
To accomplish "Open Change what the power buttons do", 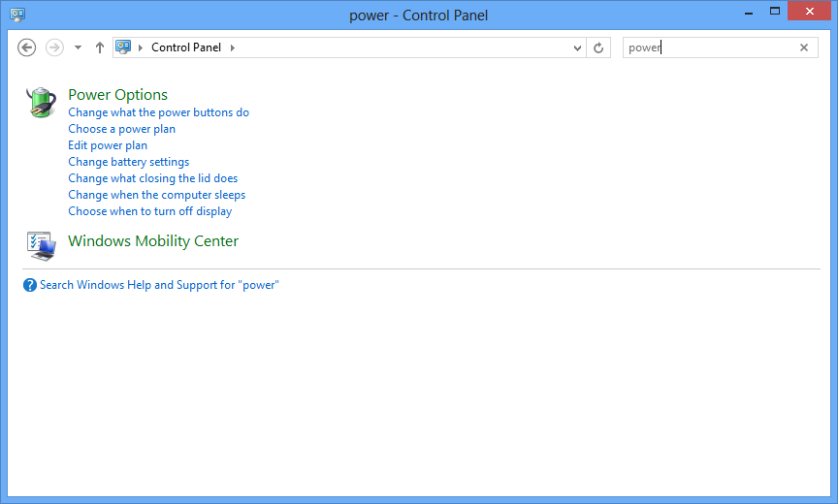I will (159, 112).
